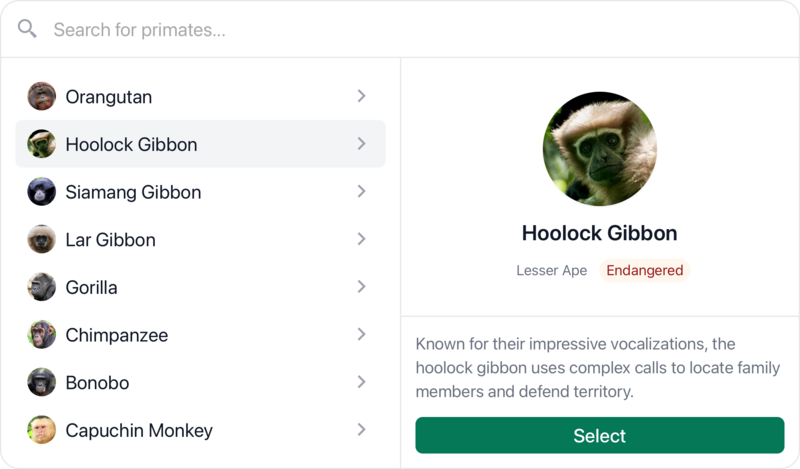Click the chevron beside Capuchin Monkey
The width and height of the screenshot is (800, 469).
pos(361,430)
